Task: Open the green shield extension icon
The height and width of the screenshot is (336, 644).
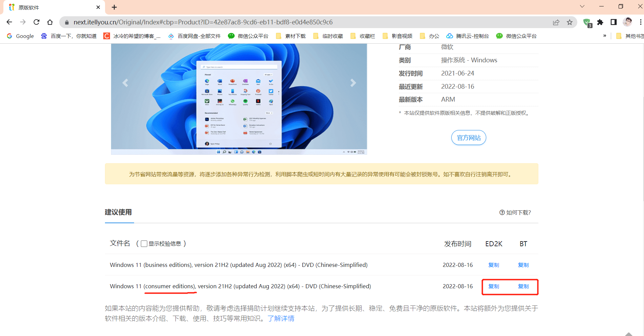Action: (x=587, y=22)
